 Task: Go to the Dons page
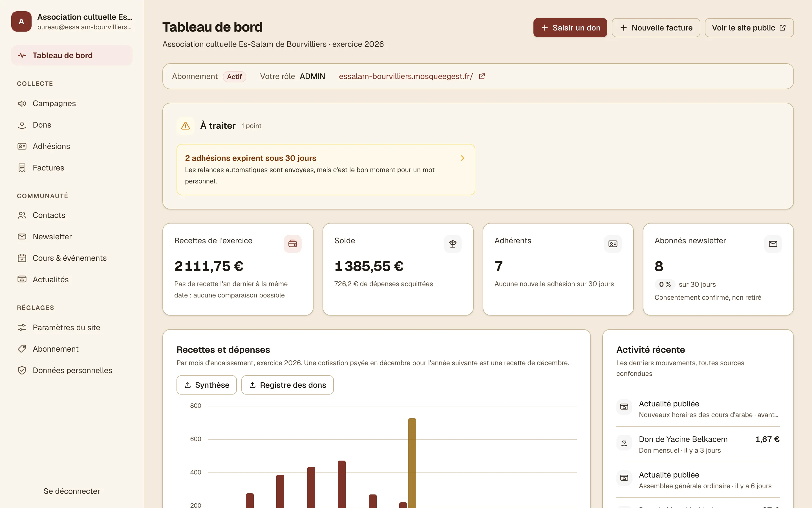pyautogui.click(x=72, y=125)
